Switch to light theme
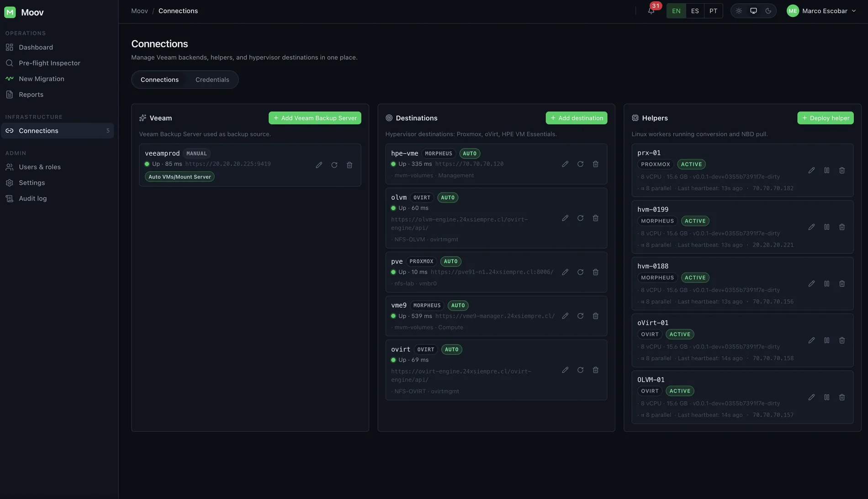 point(739,11)
